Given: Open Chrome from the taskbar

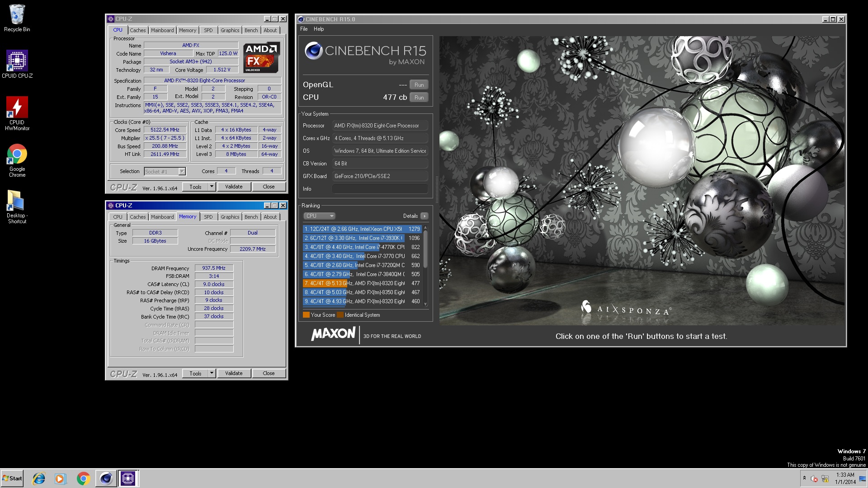Looking at the screenshot, I should [83, 479].
